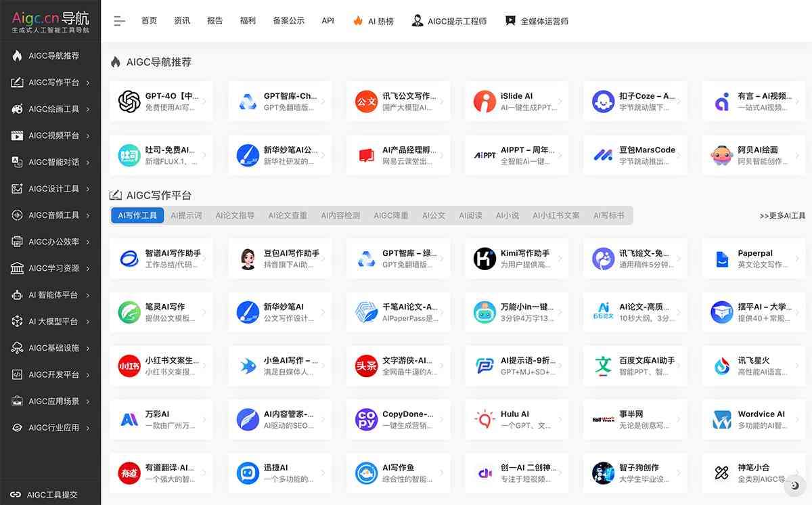
Task: Select the AI写作工具 tab
Action: pos(137,215)
